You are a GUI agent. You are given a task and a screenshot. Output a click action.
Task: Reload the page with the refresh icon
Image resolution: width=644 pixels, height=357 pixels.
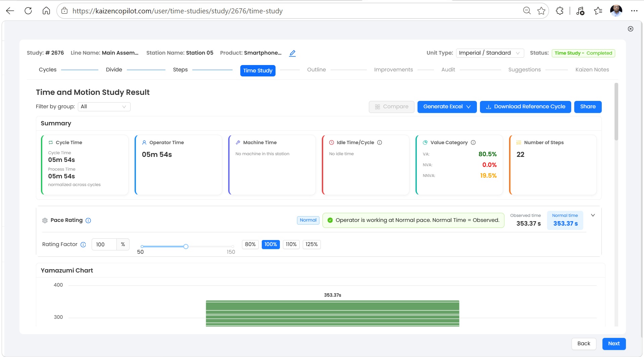[28, 11]
